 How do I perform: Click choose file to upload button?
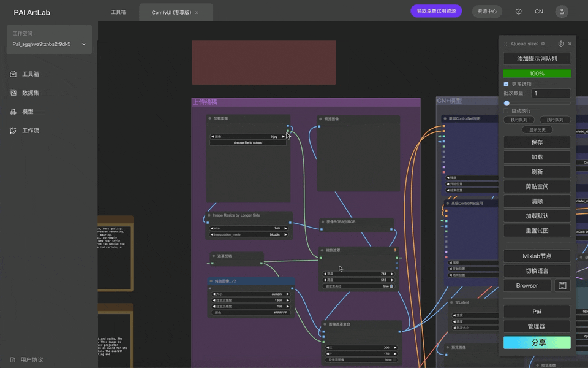pos(248,142)
